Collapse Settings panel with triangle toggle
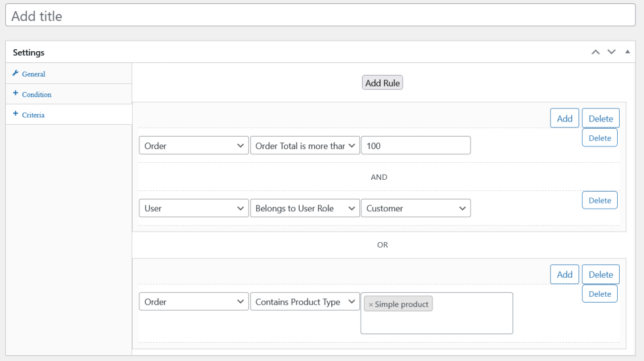This screenshot has width=644, height=361. (x=628, y=52)
